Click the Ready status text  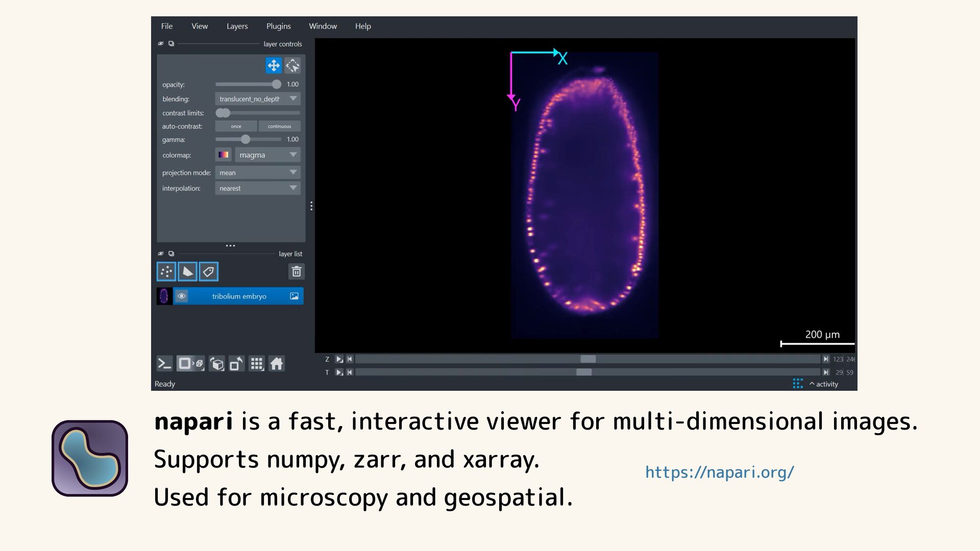coord(165,384)
